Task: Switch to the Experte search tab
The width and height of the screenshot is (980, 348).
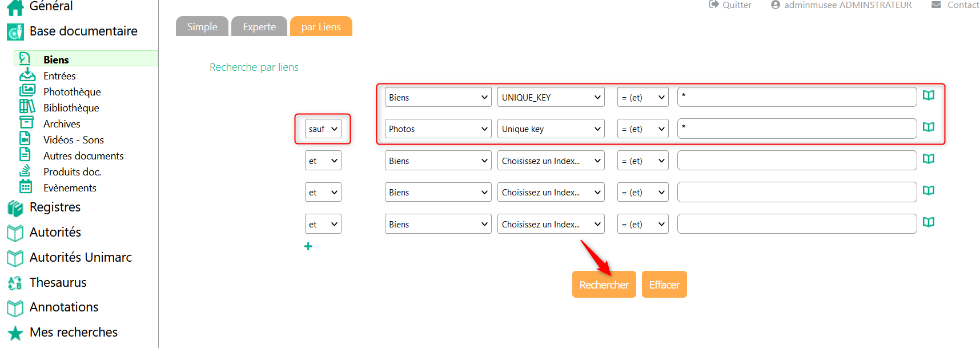Action: [259, 27]
